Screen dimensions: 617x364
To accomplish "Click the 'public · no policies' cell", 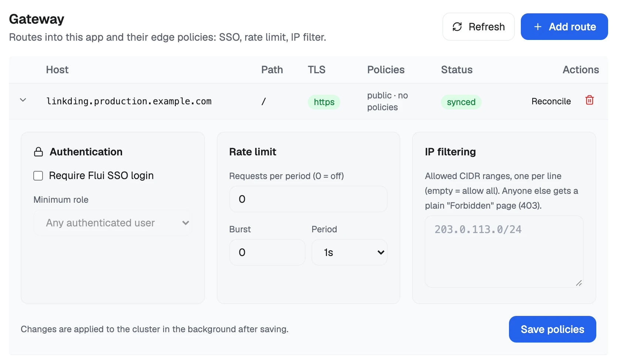I will [387, 101].
